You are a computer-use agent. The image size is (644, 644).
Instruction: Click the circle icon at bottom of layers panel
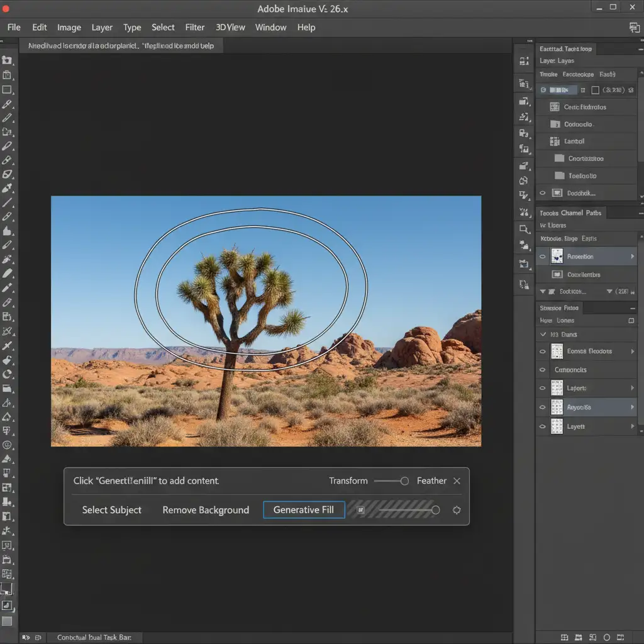tap(607, 637)
